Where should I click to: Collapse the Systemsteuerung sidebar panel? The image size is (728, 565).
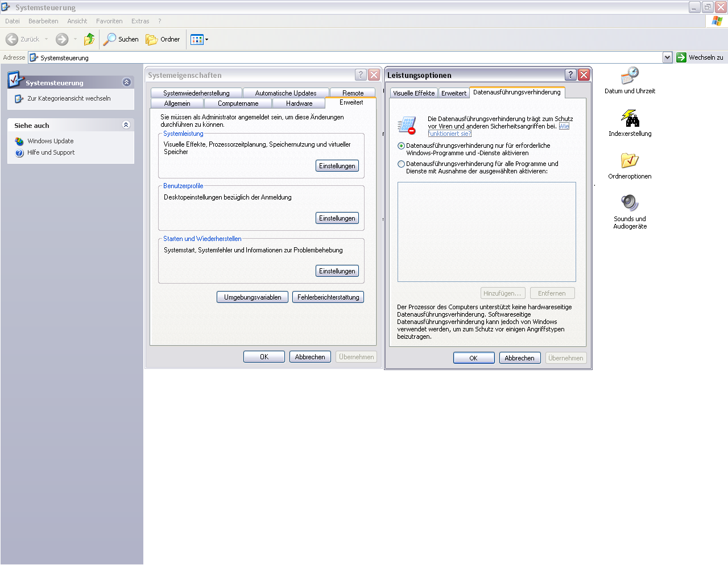126,82
